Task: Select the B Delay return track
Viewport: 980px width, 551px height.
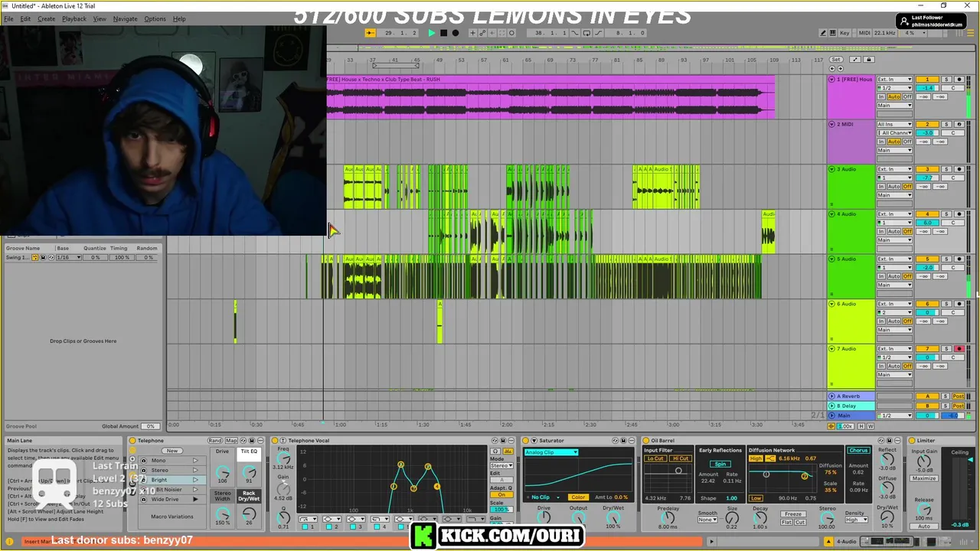Action: [x=850, y=406]
